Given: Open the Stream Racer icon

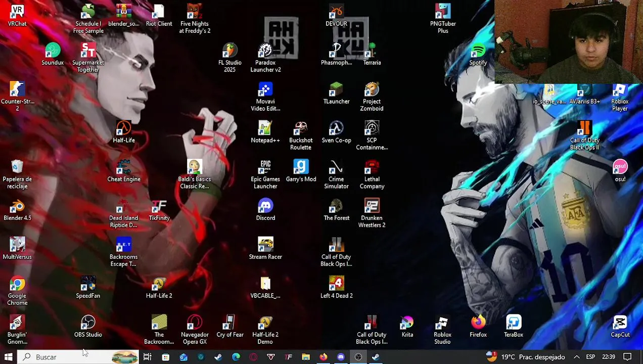Looking at the screenshot, I should coord(265,249).
